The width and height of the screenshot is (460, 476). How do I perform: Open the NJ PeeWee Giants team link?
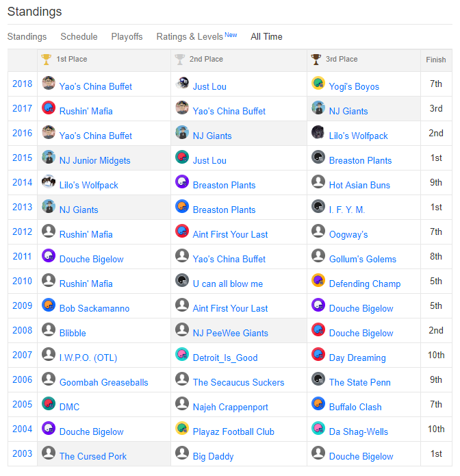(x=230, y=333)
